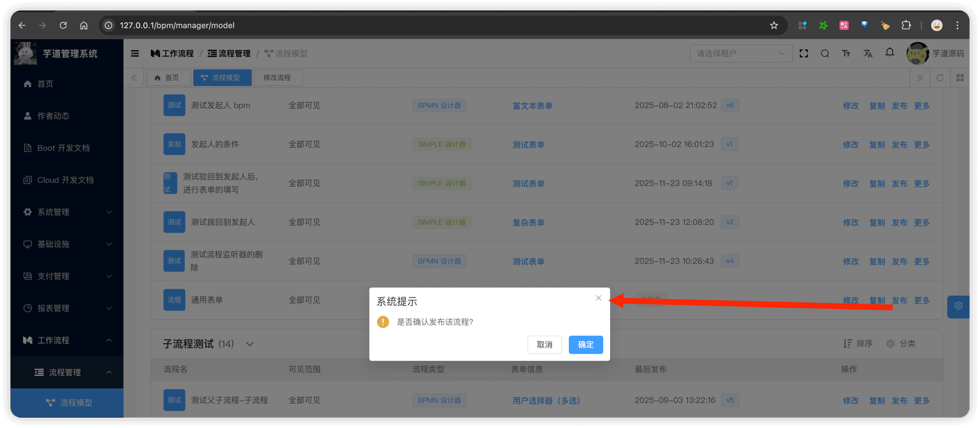Screen dimensions: 980x428
Task: Cancel the dialog with 取消 button
Action: click(x=544, y=344)
